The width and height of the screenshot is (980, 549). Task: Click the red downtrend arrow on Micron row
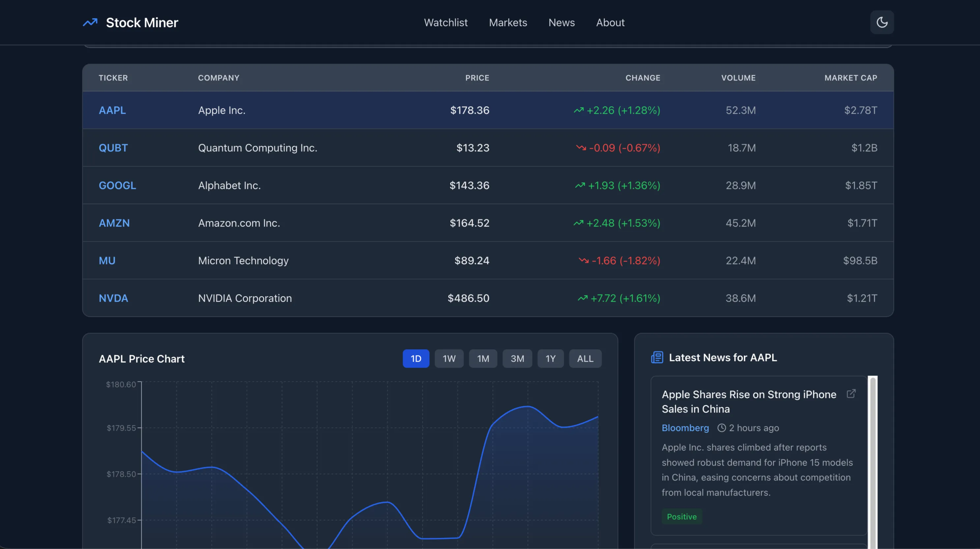coord(584,261)
